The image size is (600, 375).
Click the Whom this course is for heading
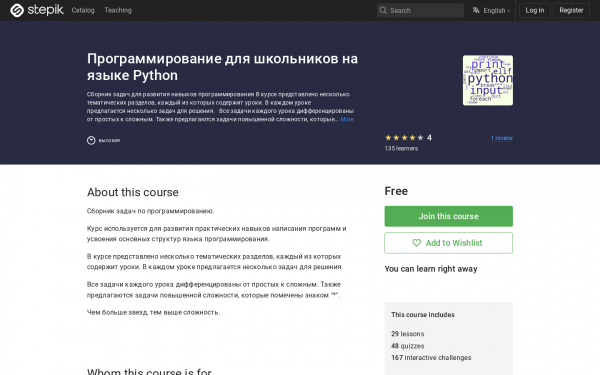149,371
